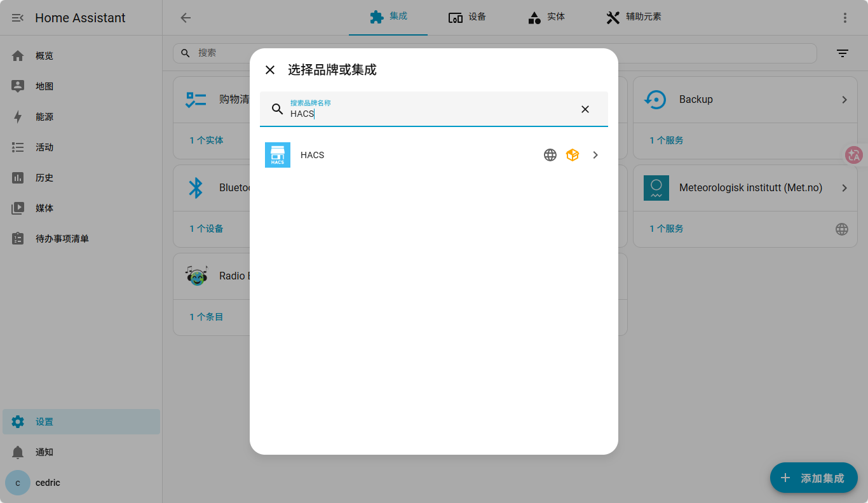This screenshot has height=503, width=868.
Task: Clear the HACS search text
Action: [x=585, y=109]
